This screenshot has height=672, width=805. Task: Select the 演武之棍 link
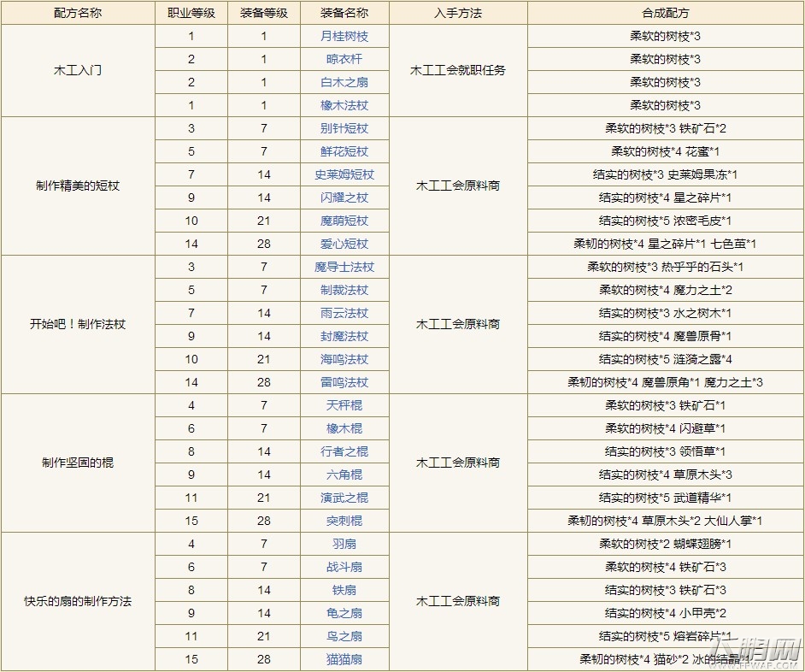tap(344, 498)
